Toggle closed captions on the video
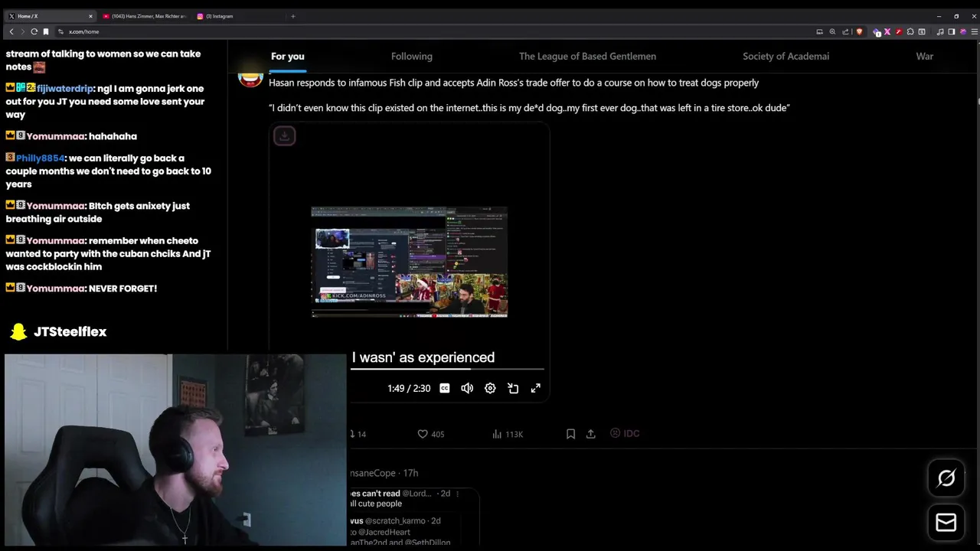The width and height of the screenshot is (980, 551). click(x=445, y=388)
